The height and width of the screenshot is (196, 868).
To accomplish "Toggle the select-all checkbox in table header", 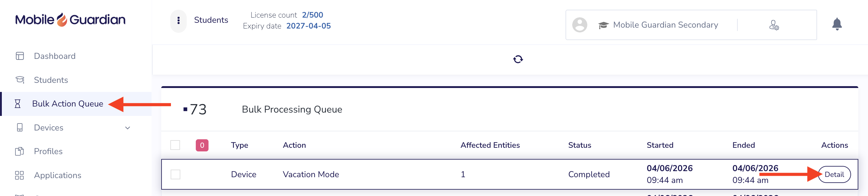I will pos(175,145).
